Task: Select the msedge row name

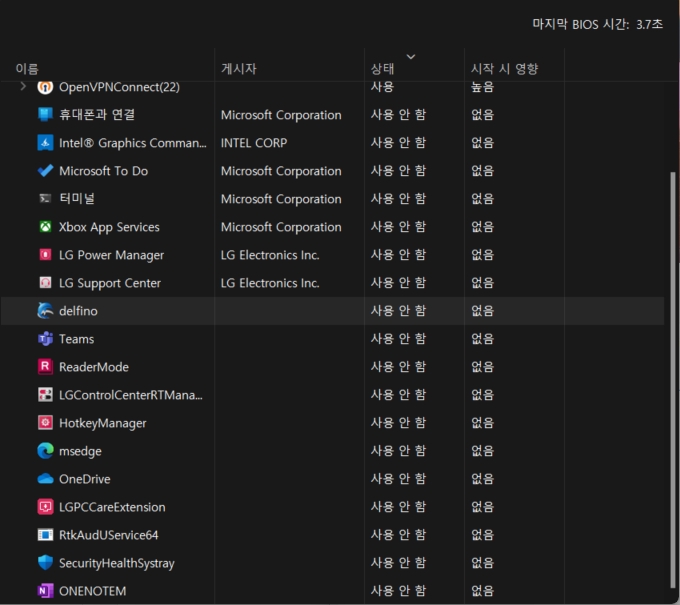Action: click(x=80, y=451)
